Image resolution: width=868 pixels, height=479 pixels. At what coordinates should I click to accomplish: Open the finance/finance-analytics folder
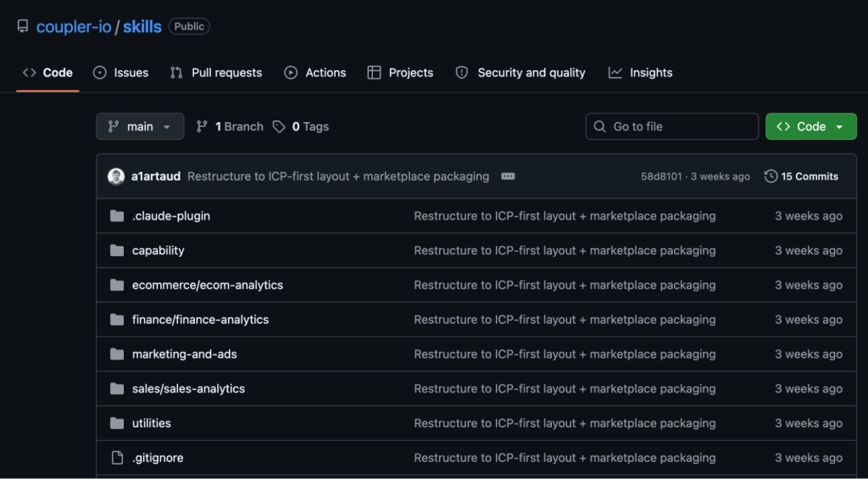pyautogui.click(x=200, y=320)
